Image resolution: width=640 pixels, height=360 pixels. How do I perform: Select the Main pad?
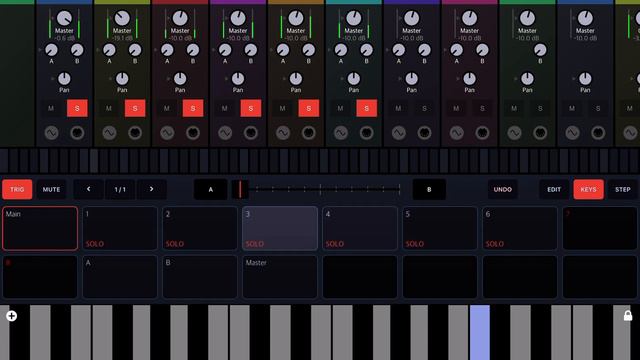(x=40, y=228)
